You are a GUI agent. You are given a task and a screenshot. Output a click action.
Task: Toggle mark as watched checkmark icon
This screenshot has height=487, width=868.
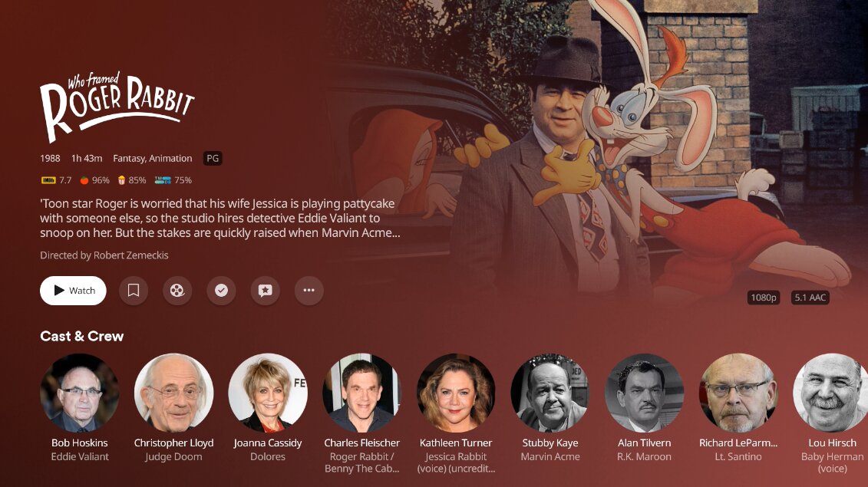(222, 291)
